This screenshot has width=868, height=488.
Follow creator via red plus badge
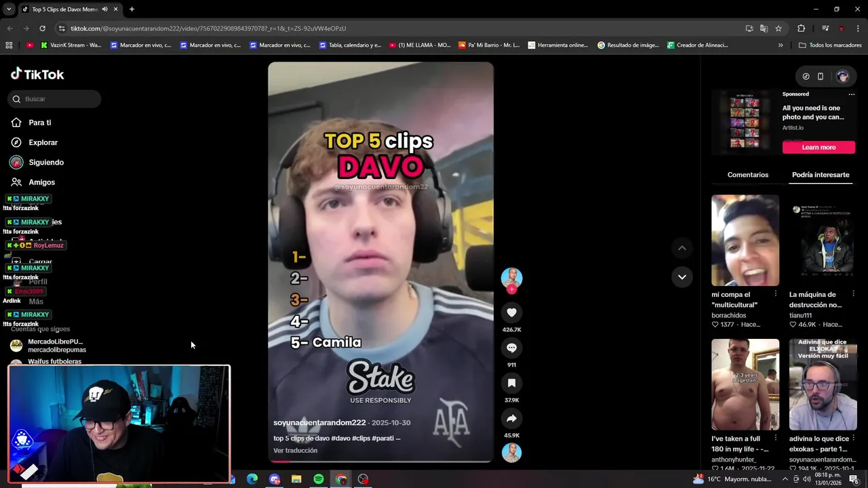click(511, 289)
